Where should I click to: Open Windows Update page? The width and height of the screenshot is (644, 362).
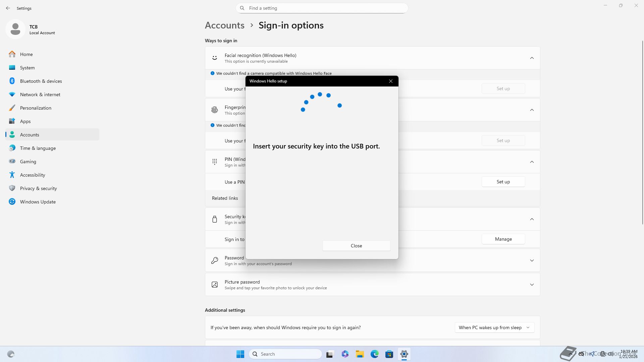tap(38, 202)
